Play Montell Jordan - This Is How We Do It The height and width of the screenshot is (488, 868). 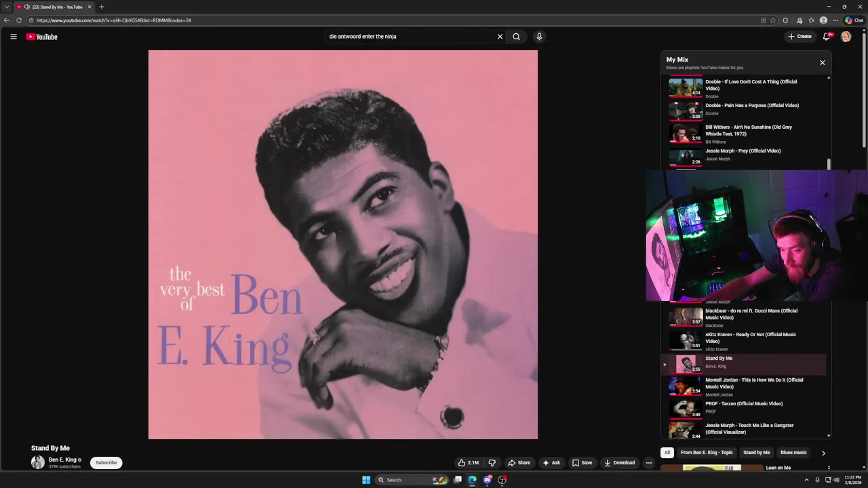pos(743,386)
